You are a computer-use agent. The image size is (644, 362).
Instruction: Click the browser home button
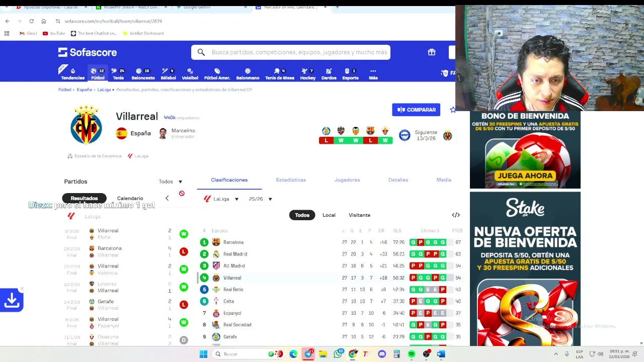pyautogui.click(x=44, y=21)
